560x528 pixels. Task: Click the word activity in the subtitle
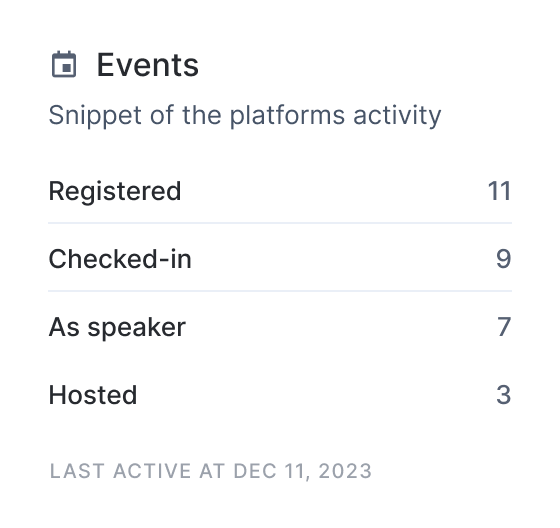tap(397, 116)
